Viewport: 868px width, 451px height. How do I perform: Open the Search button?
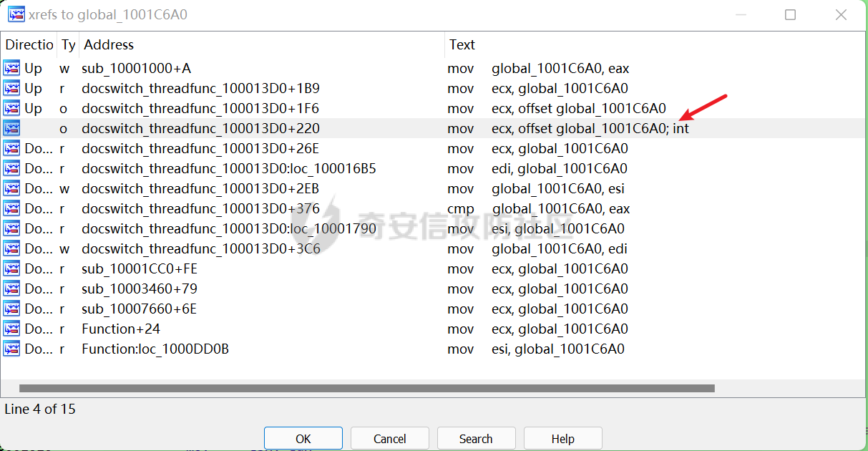[476, 438]
